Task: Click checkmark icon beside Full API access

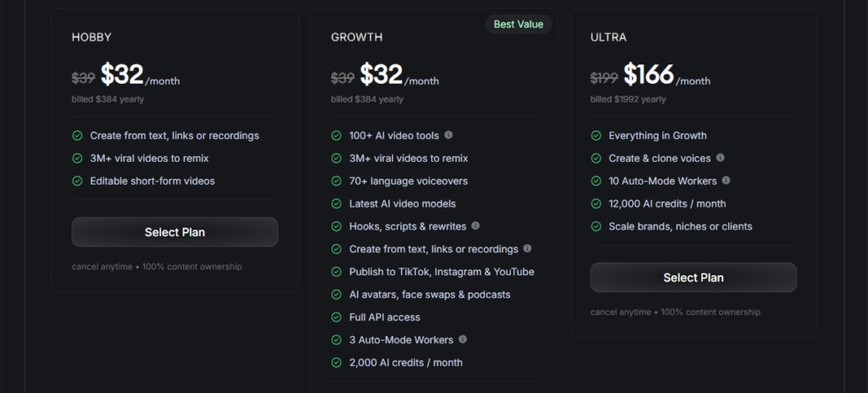Action: [337, 317]
